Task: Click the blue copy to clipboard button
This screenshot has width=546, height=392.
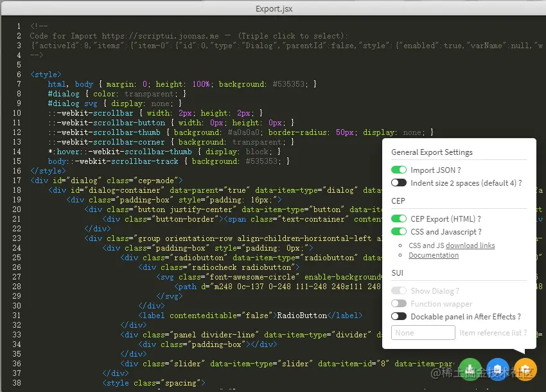Action: click(498, 370)
